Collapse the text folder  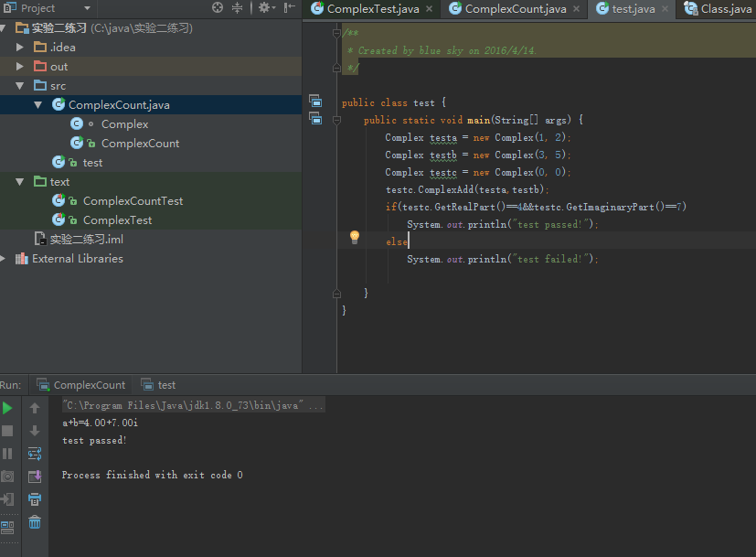[20, 182]
